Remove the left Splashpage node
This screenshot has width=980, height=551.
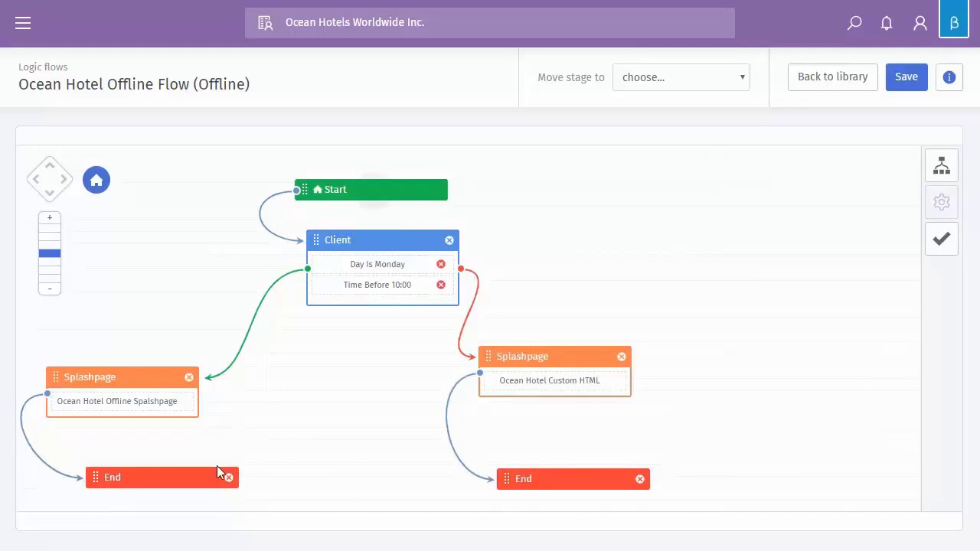point(189,377)
